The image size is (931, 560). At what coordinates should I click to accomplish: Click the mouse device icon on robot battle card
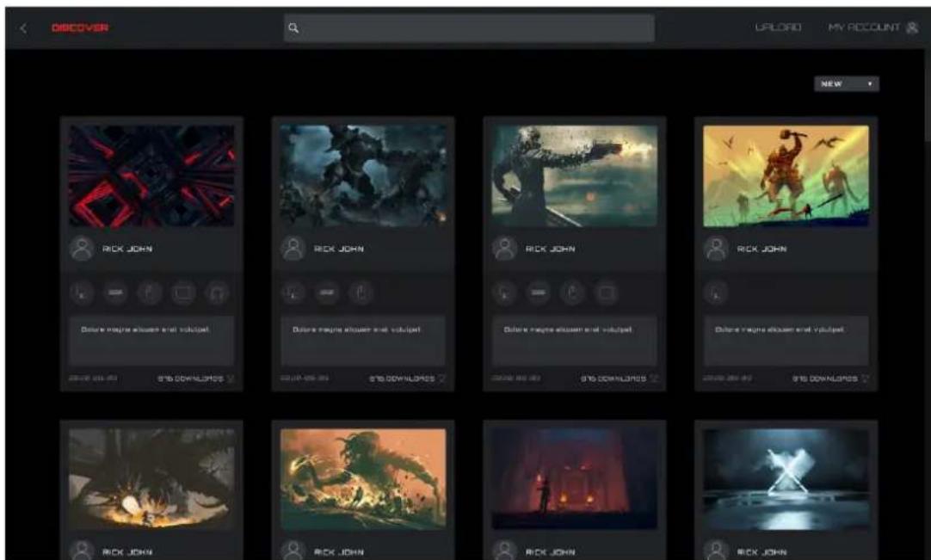point(361,292)
